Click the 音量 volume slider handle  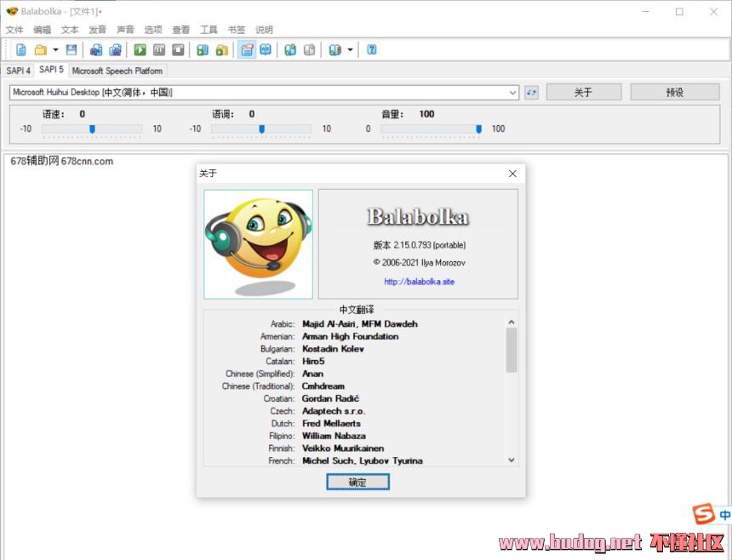point(478,129)
